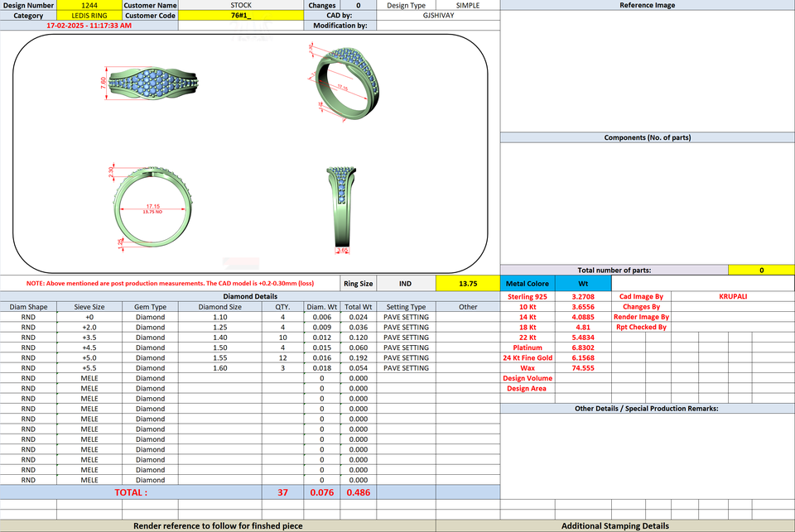Select the 22 Kt weight 5.4834
Viewport: 795px width, 532px height.
pos(583,337)
